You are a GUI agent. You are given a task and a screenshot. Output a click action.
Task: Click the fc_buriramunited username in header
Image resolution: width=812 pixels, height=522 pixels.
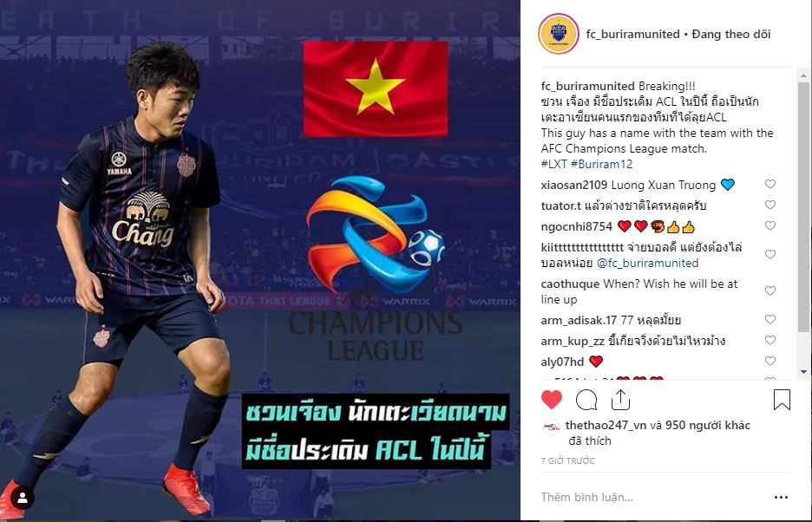[x=632, y=34]
